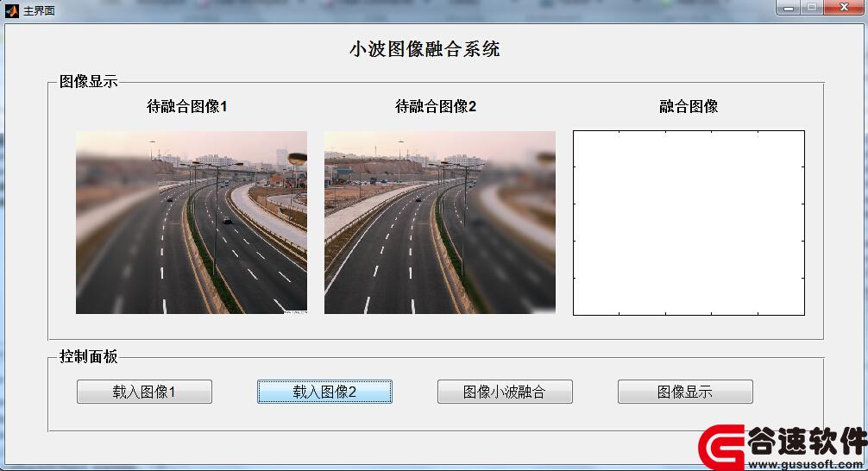The width and height of the screenshot is (868, 471).
Task: Click the 载入图像1 button
Action: tap(144, 392)
